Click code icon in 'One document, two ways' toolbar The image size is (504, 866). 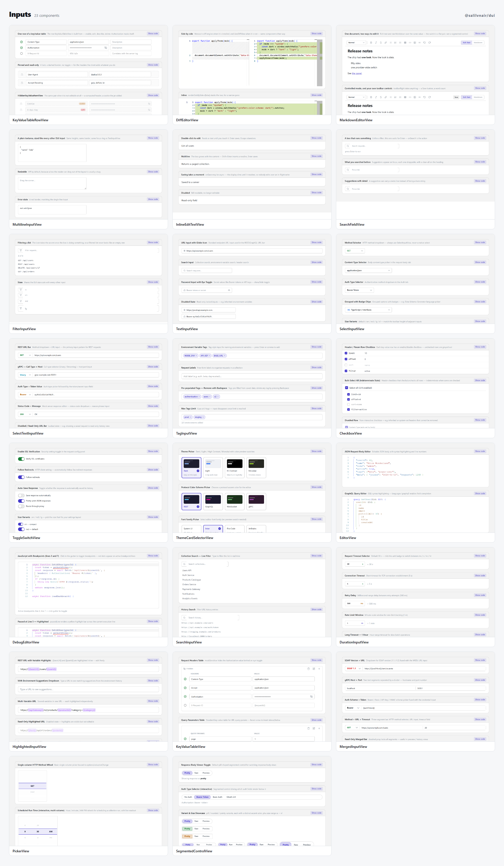[410, 43]
